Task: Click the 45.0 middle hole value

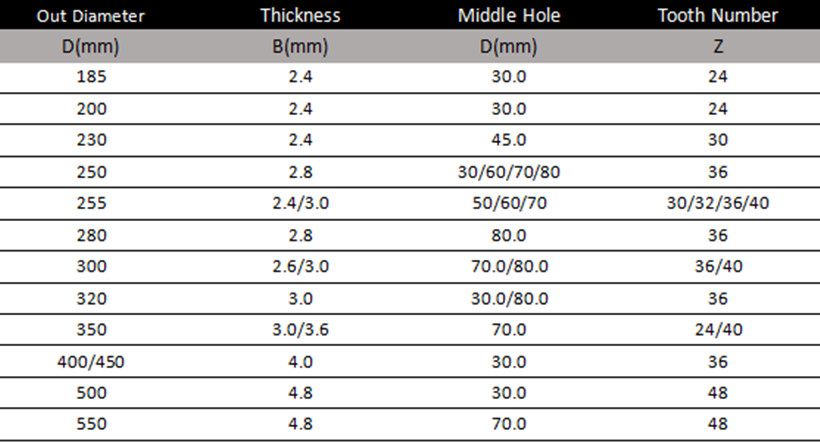Action: (x=509, y=140)
